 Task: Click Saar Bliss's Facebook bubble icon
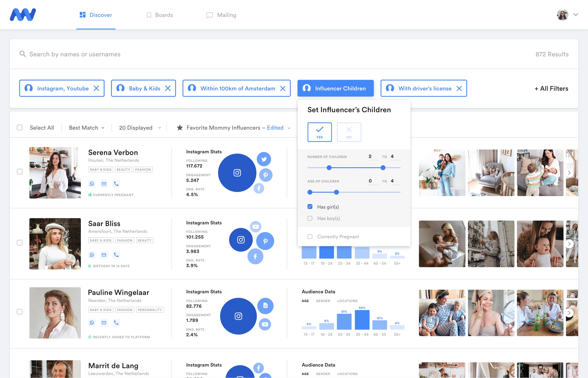pos(255,256)
